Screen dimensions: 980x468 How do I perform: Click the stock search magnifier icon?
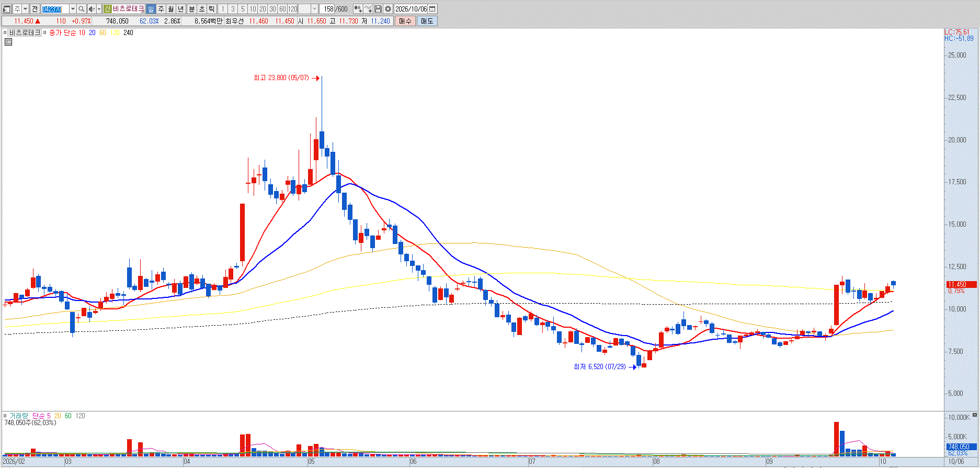click(82, 9)
